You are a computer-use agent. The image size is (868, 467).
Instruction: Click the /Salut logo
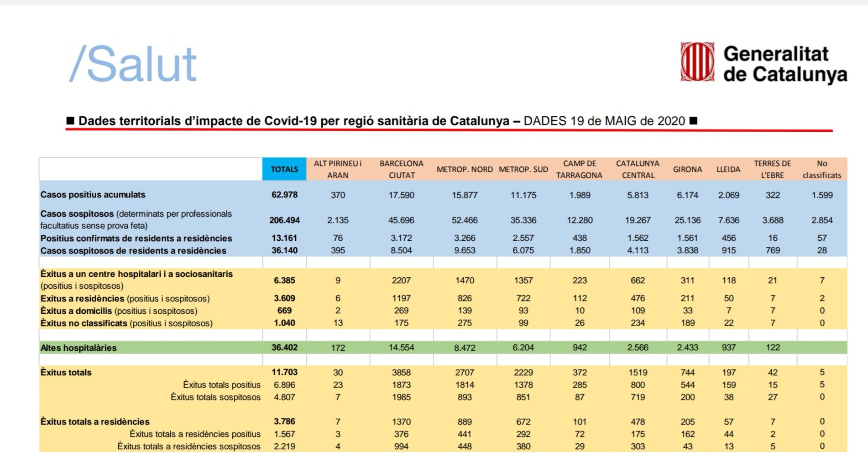(133, 64)
